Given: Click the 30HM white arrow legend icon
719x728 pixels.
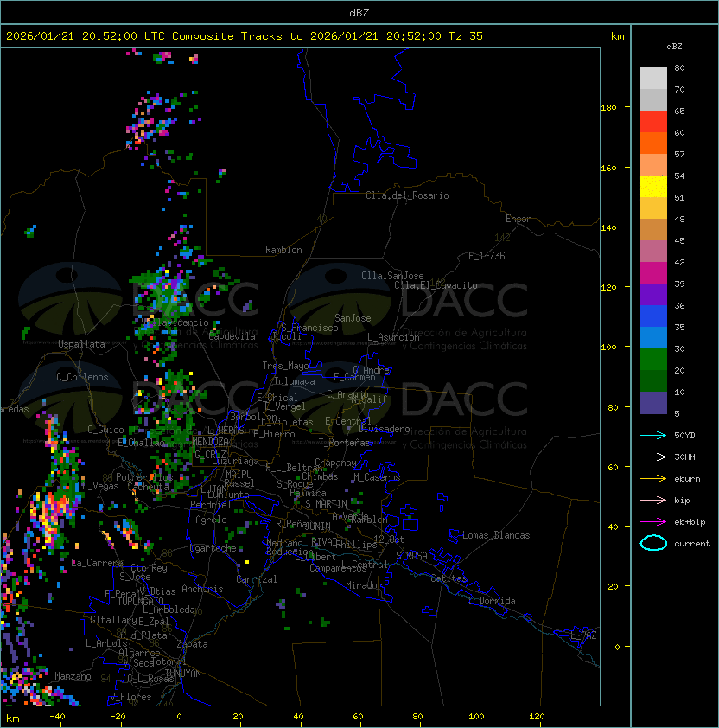Looking at the screenshot, I should tap(653, 457).
